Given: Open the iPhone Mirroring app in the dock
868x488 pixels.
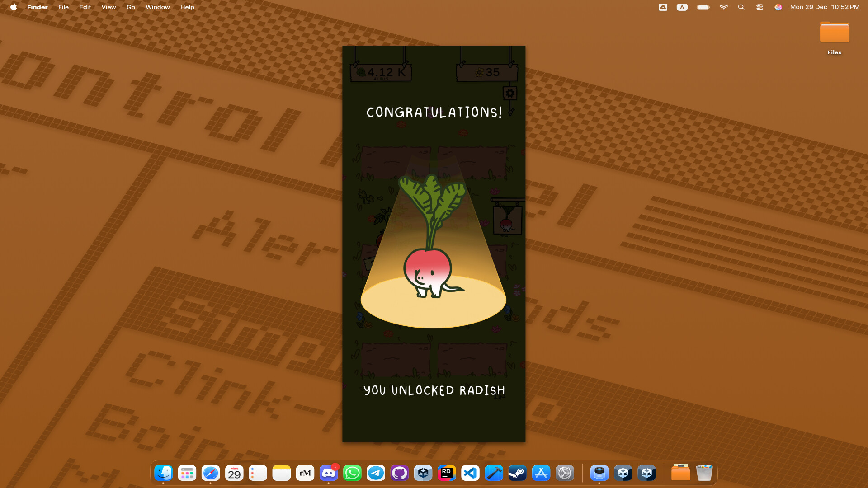Looking at the screenshot, I should pyautogui.click(x=599, y=473).
